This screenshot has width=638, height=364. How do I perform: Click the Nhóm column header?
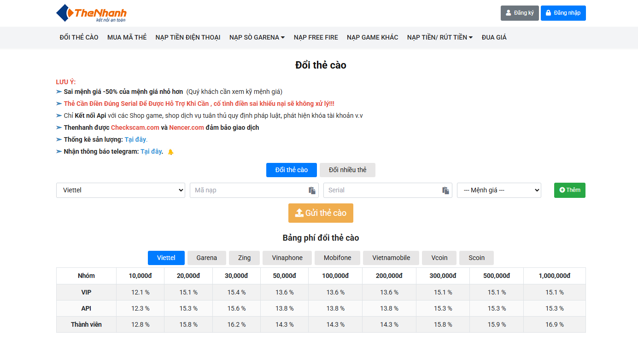pyautogui.click(x=86, y=276)
